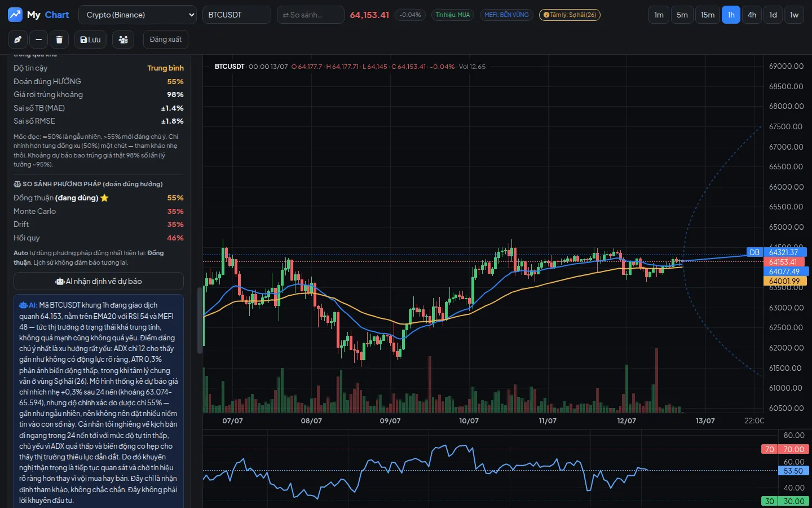The height and width of the screenshot is (508, 812).
Task: Click the Tín hiệu: MUA badge
Action: click(x=453, y=15)
